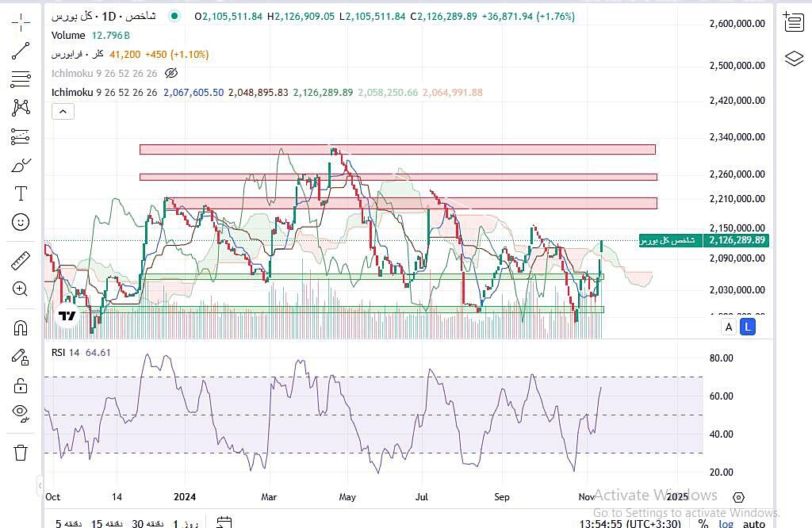Screen dimensions: 812x528
Task: Show the hidden Ichimoku indicator
Action: [171, 73]
